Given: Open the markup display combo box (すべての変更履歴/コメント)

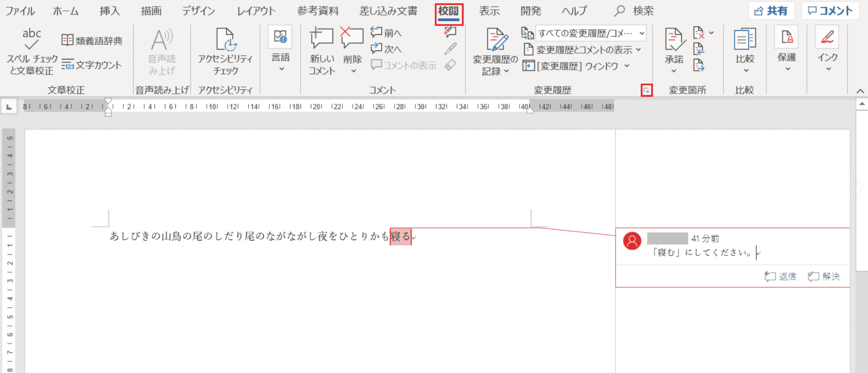Looking at the screenshot, I should (590, 33).
